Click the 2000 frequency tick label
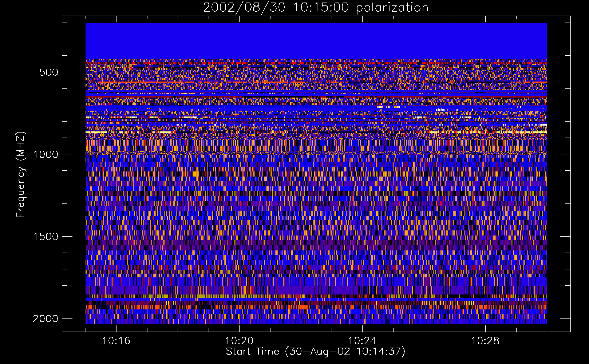Screen dimensions: 589x364 46,319
